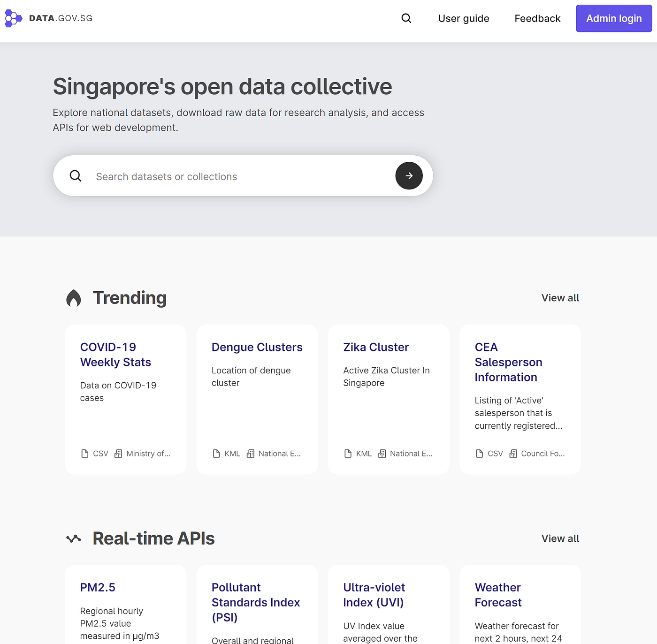This screenshot has height=644, width=657.
Task: Open the Feedback link
Action: 537,18
